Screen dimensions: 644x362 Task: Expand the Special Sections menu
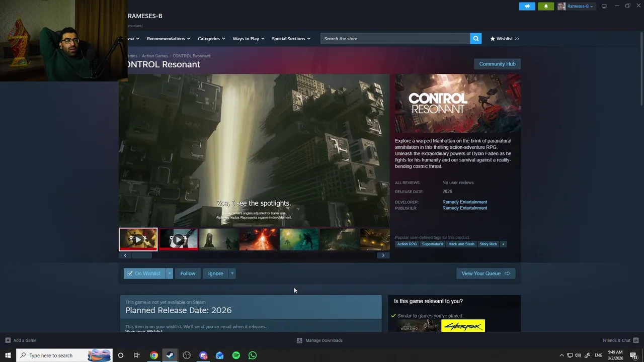pyautogui.click(x=291, y=39)
